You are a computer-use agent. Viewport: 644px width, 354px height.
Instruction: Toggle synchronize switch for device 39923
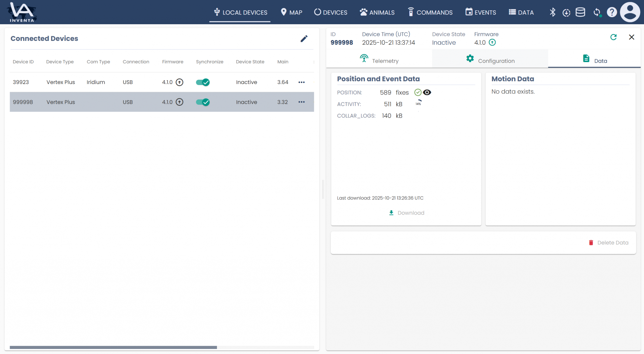click(x=203, y=82)
